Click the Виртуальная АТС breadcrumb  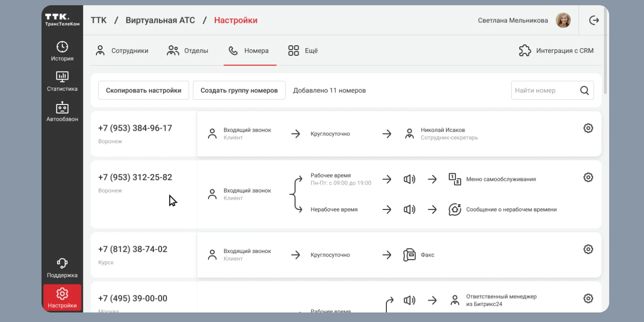click(160, 20)
